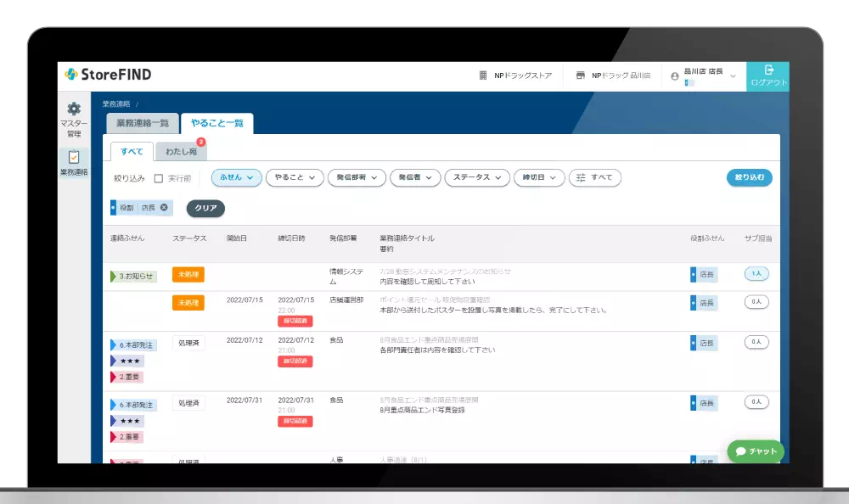
Task: Click the ステータス column header
Action: 189,238
